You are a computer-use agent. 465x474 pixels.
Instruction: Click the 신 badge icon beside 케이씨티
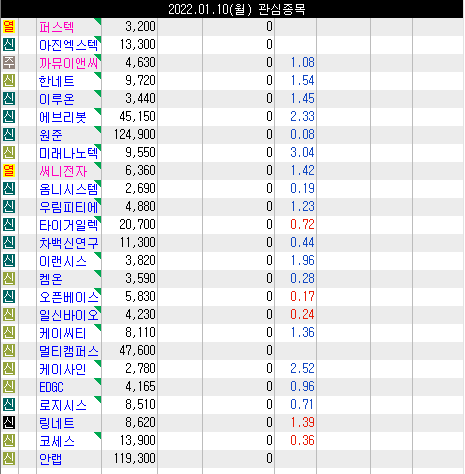[x=9, y=333]
